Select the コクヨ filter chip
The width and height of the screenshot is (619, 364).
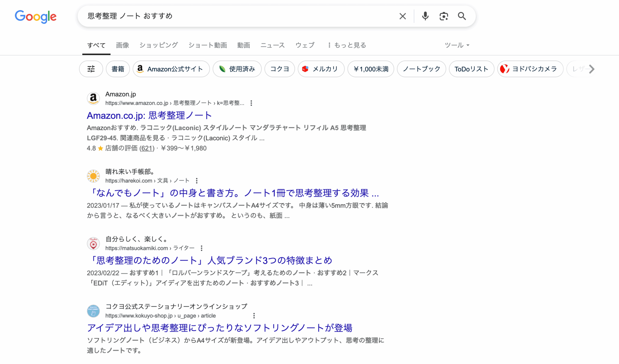pyautogui.click(x=279, y=69)
